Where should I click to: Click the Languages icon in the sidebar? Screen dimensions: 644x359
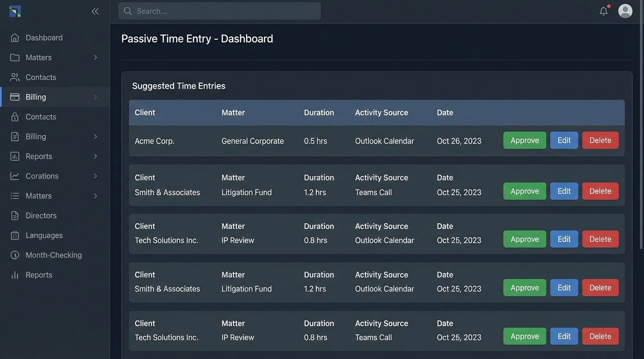[15, 235]
